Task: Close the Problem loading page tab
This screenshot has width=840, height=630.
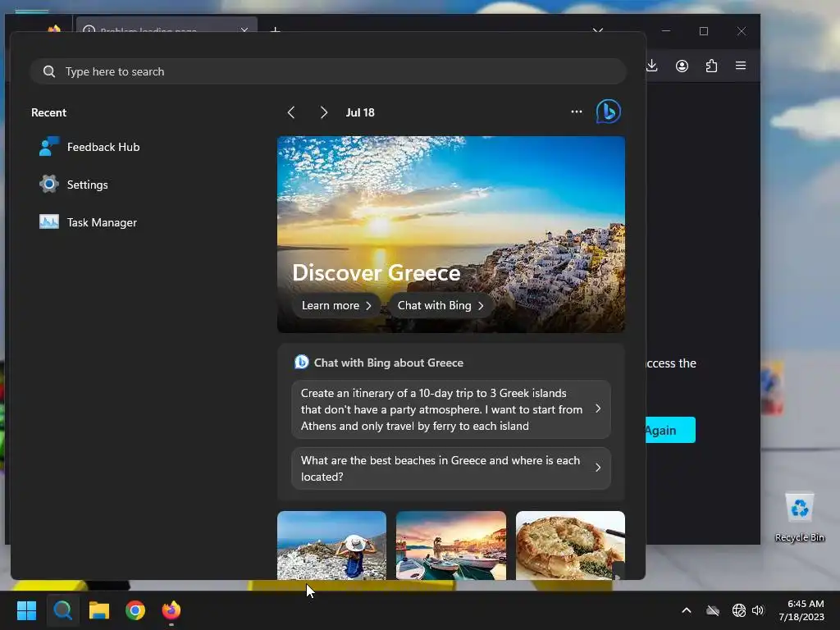Action: click(244, 30)
